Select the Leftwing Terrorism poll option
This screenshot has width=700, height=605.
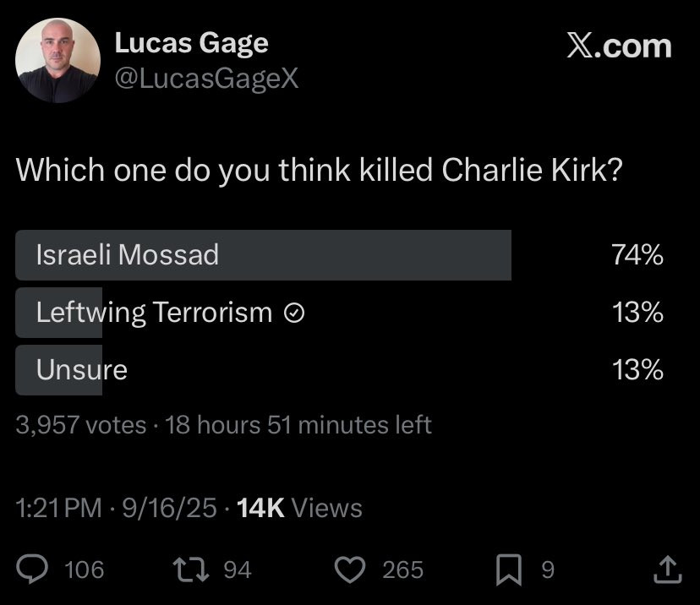click(339, 313)
